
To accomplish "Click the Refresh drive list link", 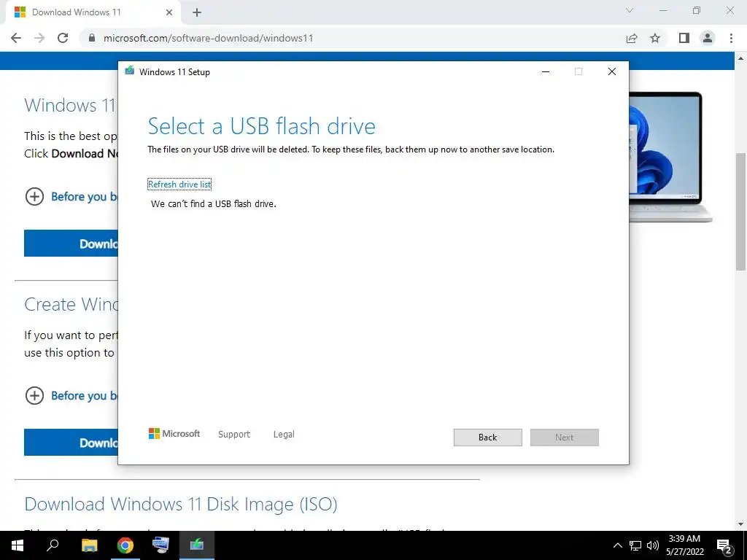I will tap(179, 184).
